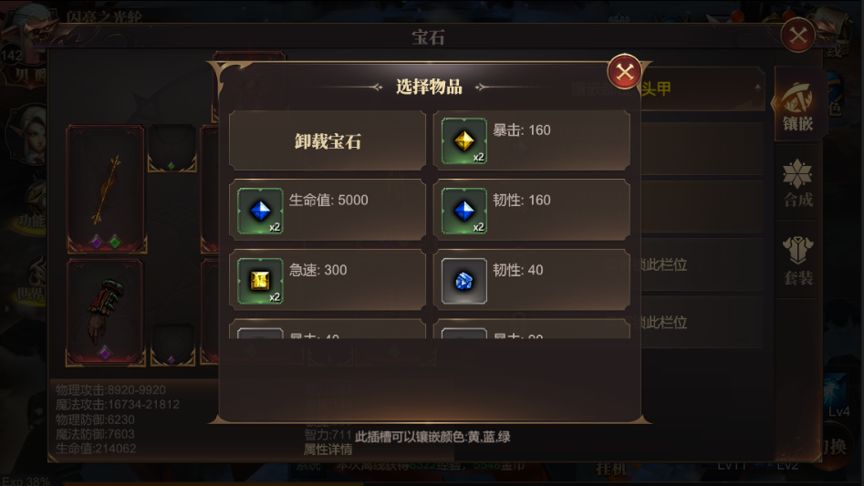The width and height of the screenshot is (864, 486).
Task: Select the partially visible bottom-left gem row
Action: [328, 329]
